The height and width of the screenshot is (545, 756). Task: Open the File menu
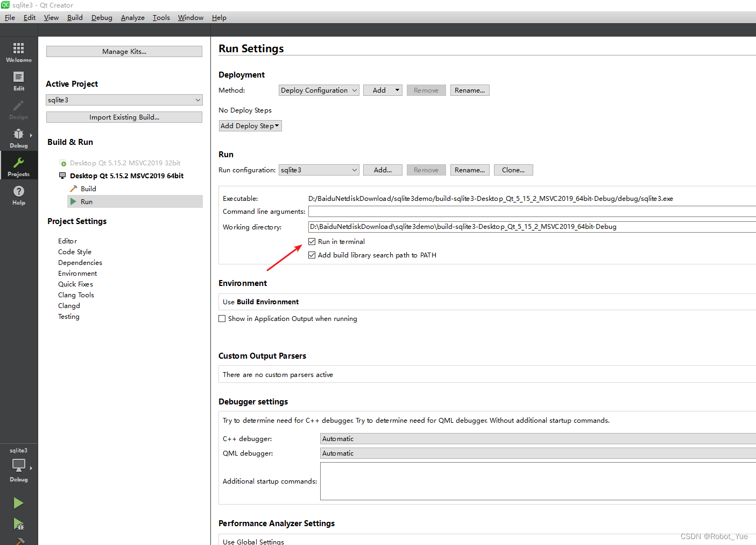pos(10,17)
